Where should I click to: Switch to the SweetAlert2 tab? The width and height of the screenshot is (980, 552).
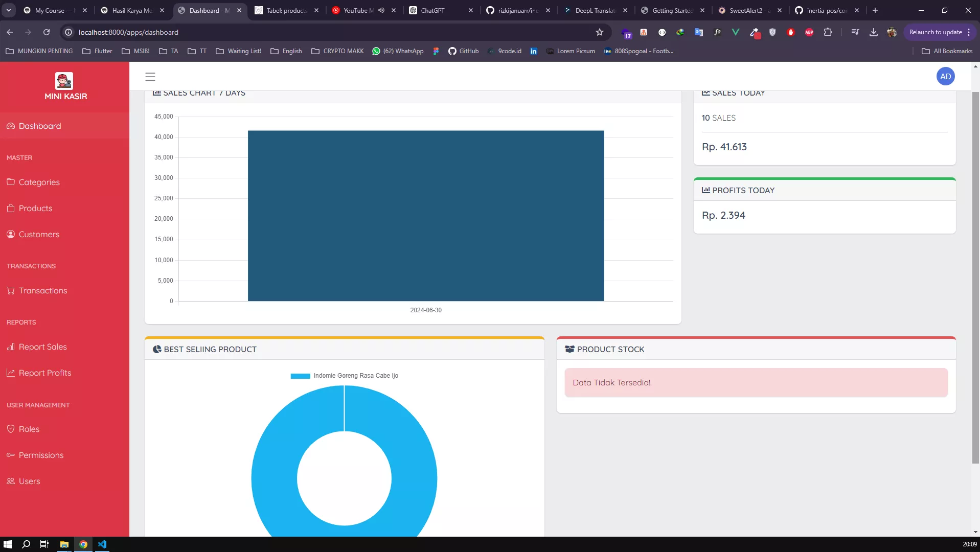coord(750,10)
